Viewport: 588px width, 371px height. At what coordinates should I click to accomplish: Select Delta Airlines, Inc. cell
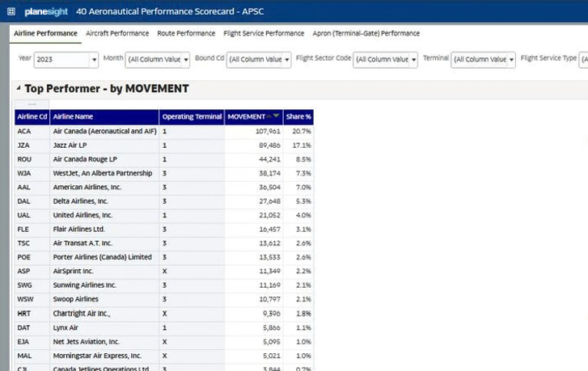point(104,201)
